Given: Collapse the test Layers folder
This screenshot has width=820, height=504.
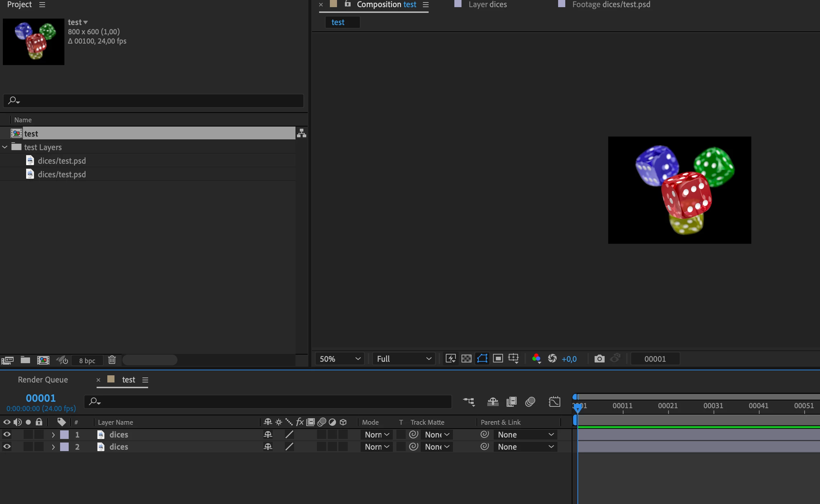Looking at the screenshot, I should point(5,147).
